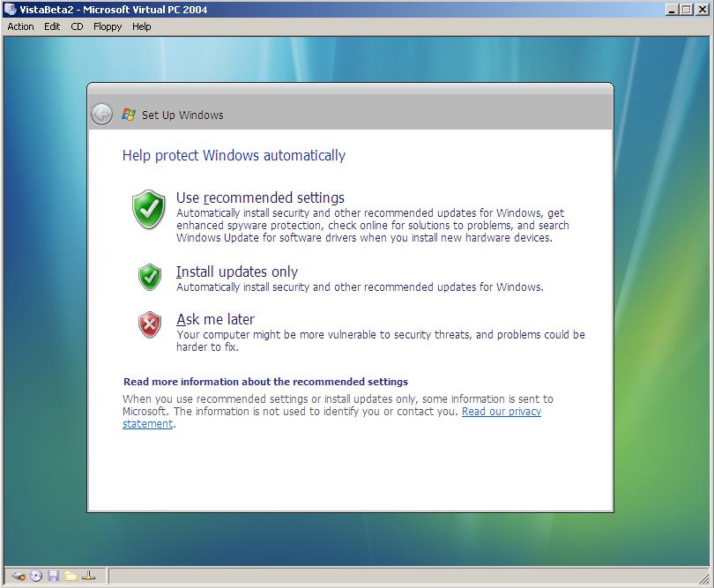This screenshot has height=588, width=714.
Task: Open the Edit menu
Action: pyautogui.click(x=52, y=26)
